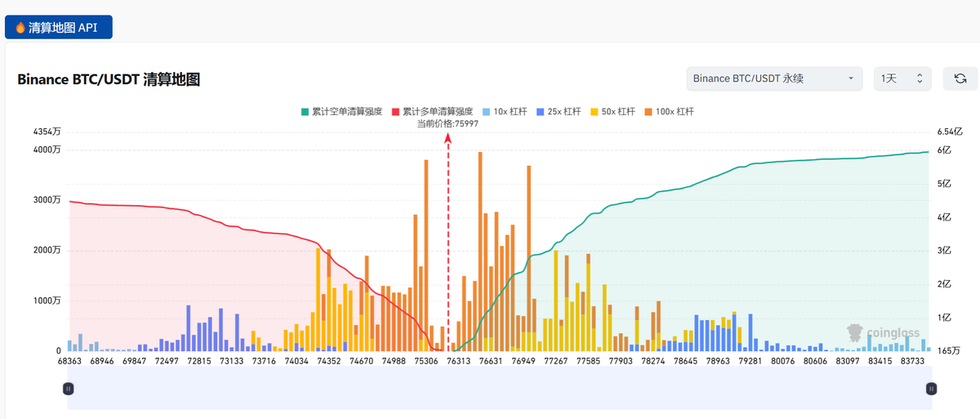Click the right range slider handle
This screenshot has width=980, height=419.
point(931,390)
